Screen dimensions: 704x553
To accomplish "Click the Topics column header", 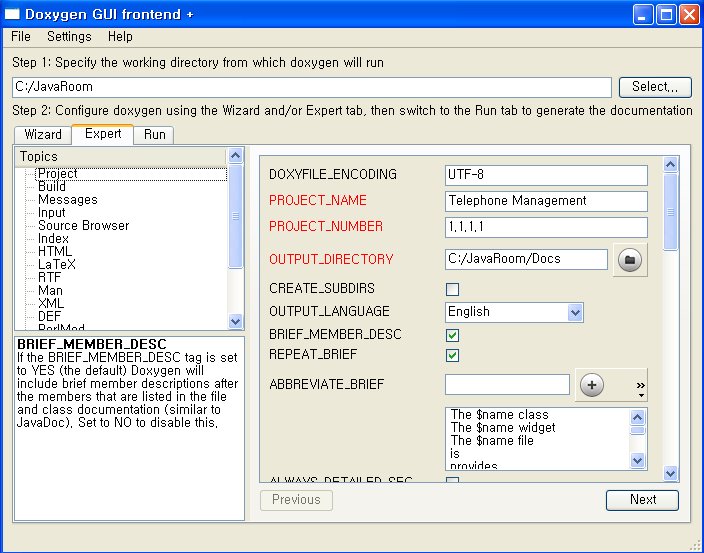I will point(121,157).
